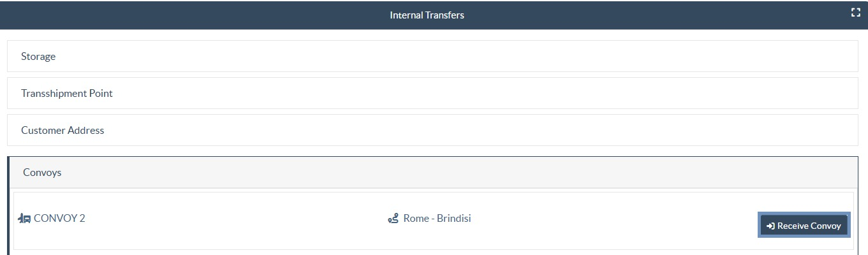This screenshot has width=868, height=255.
Task: Click the CONVOY 2 name text
Action: 59,219
